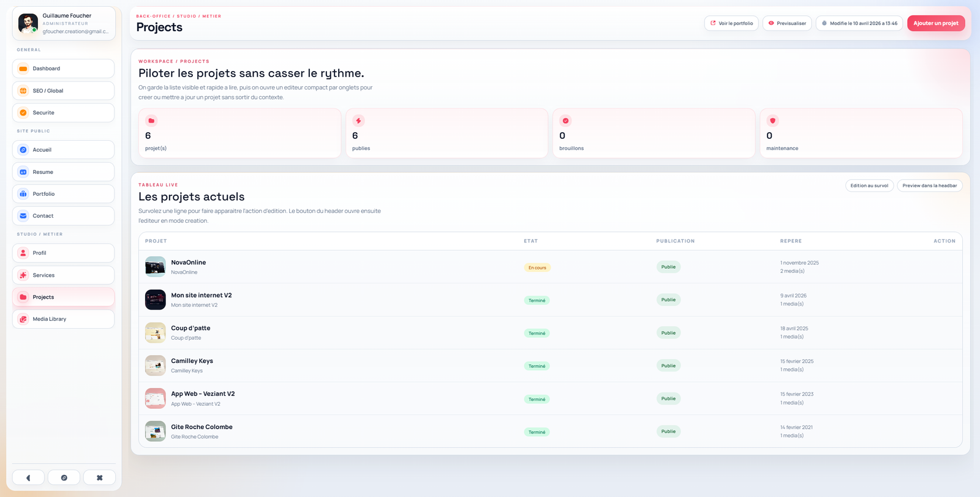Click the Services puzzle icon
The image size is (980, 497).
[x=23, y=275]
